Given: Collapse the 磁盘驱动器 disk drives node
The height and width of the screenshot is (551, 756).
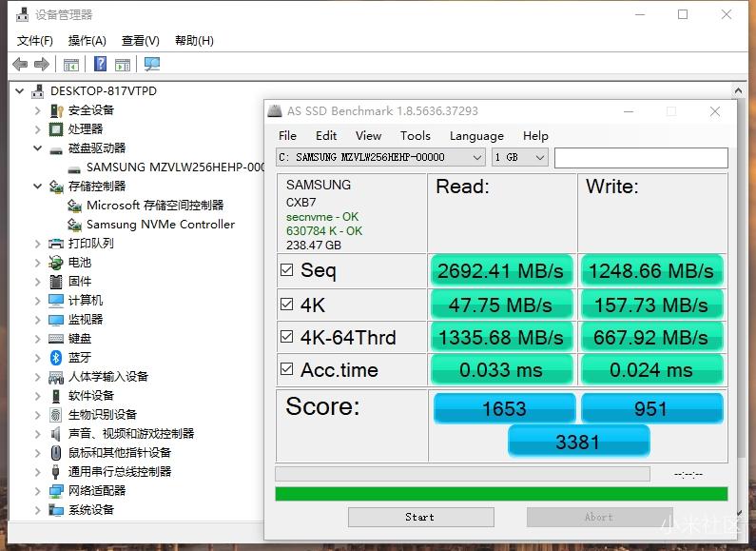Looking at the screenshot, I should pos(38,148).
